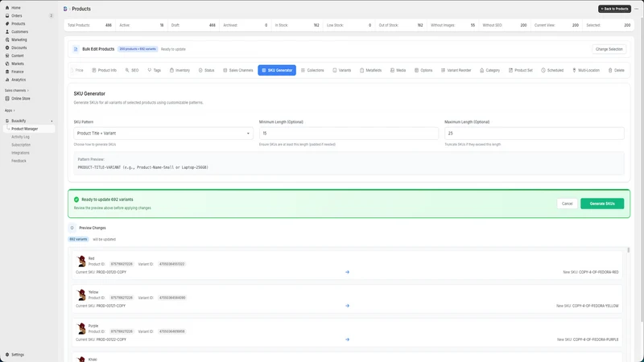Click the Change Selection button
This screenshot has height=362, width=644.
tap(609, 49)
